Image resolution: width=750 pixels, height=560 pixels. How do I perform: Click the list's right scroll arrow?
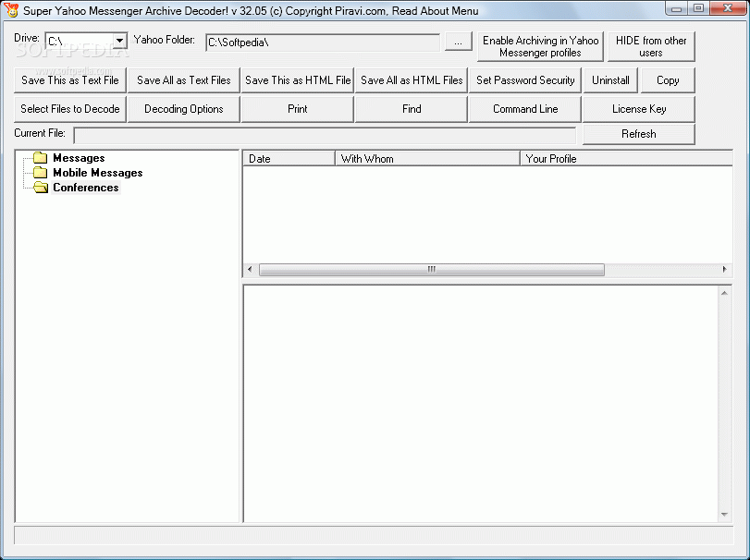click(x=724, y=270)
